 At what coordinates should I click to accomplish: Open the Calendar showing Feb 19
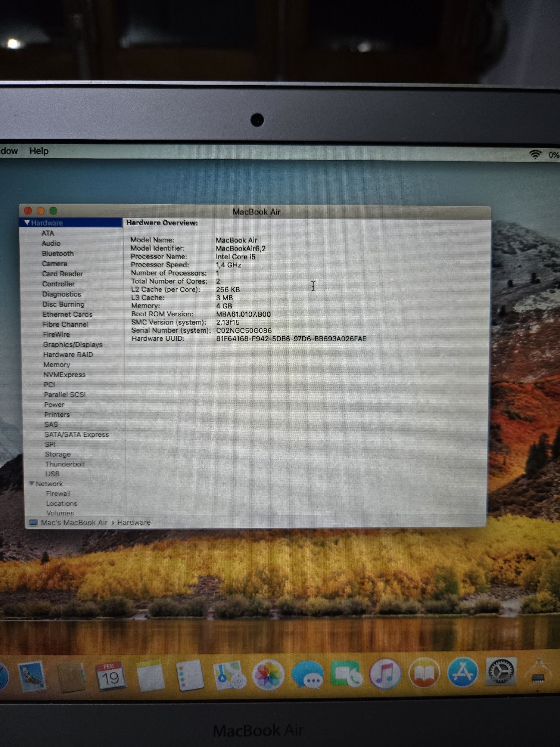click(110, 676)
